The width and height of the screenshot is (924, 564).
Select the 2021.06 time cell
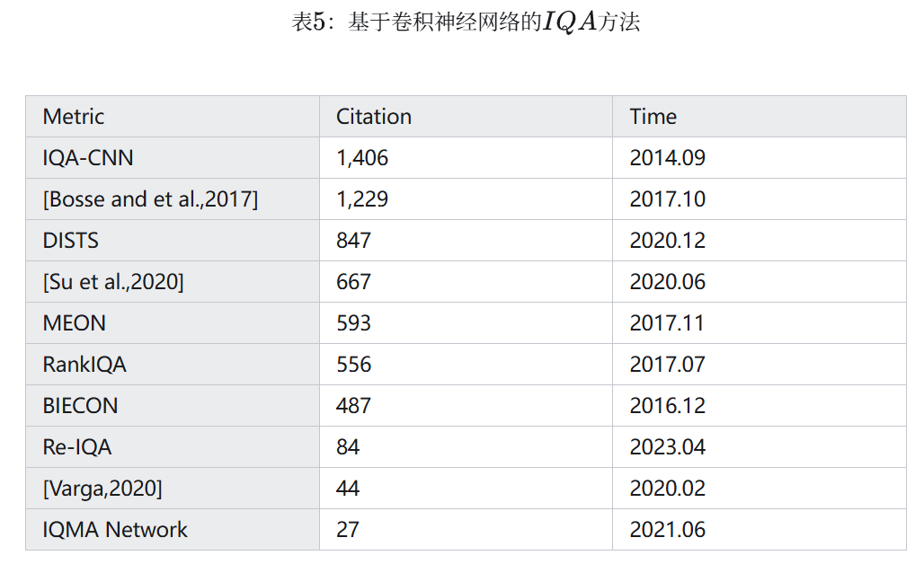[668, 530]
